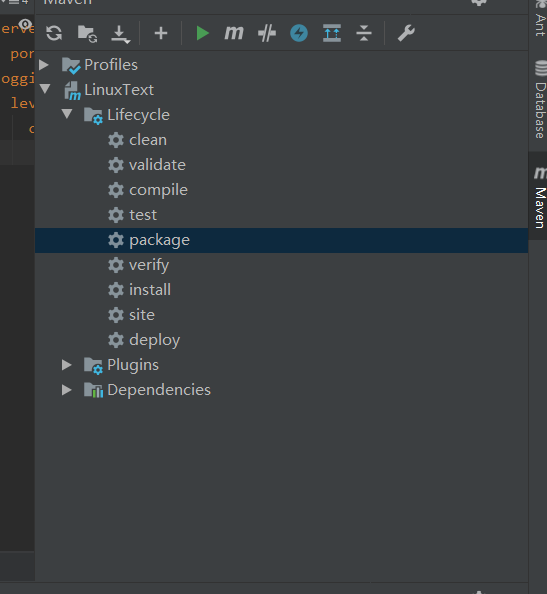
Task: Click the Maven tool window tab
Action: (539, 197)
